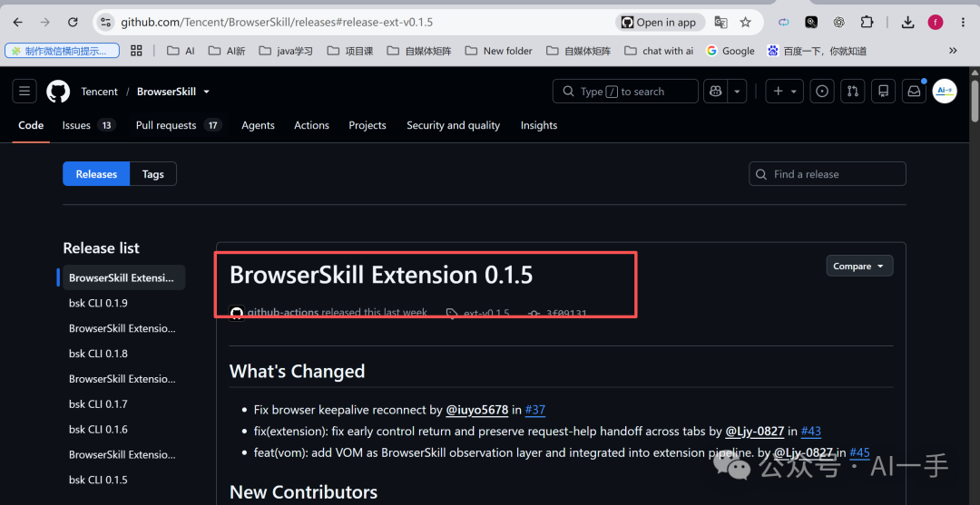The height and width of the screenshot is (505, 980).
Task: Open the 百度一下 bookmark
Action: (817, 51)
